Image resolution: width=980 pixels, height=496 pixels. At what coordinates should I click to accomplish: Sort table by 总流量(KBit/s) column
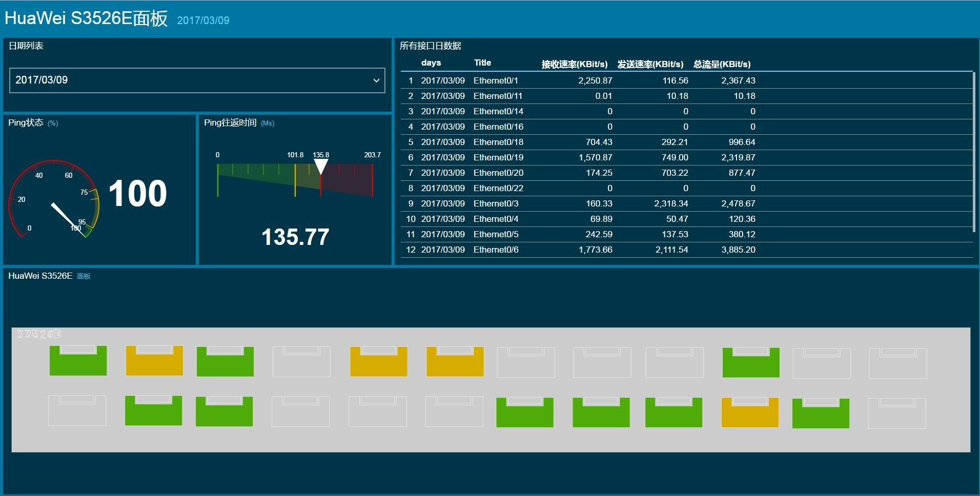[722, 64]
